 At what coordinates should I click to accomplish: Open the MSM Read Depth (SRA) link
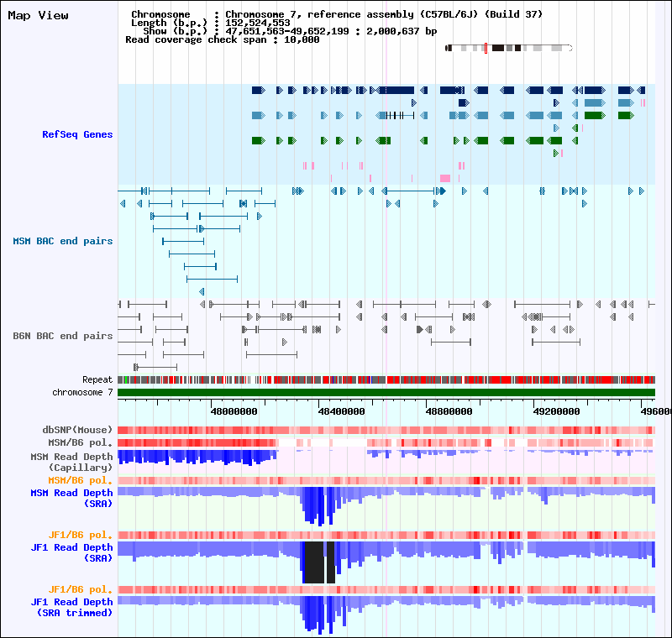point(71,498)
